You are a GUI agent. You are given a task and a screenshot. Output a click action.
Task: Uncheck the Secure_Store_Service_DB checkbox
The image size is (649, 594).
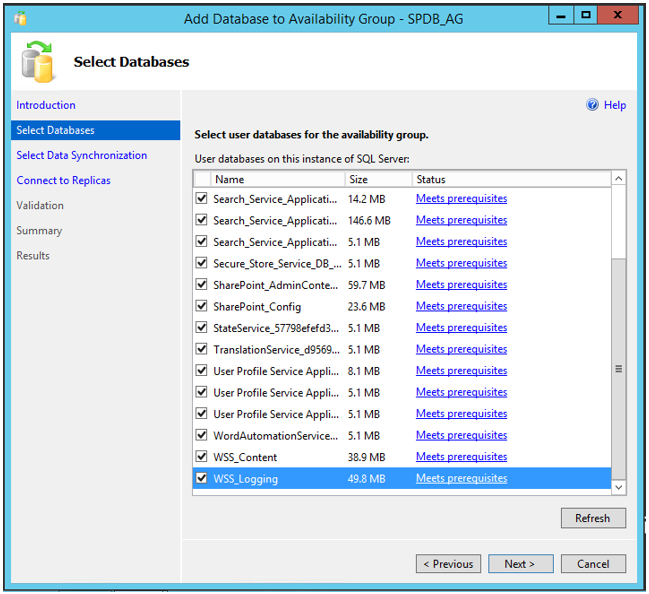point(202,263)
